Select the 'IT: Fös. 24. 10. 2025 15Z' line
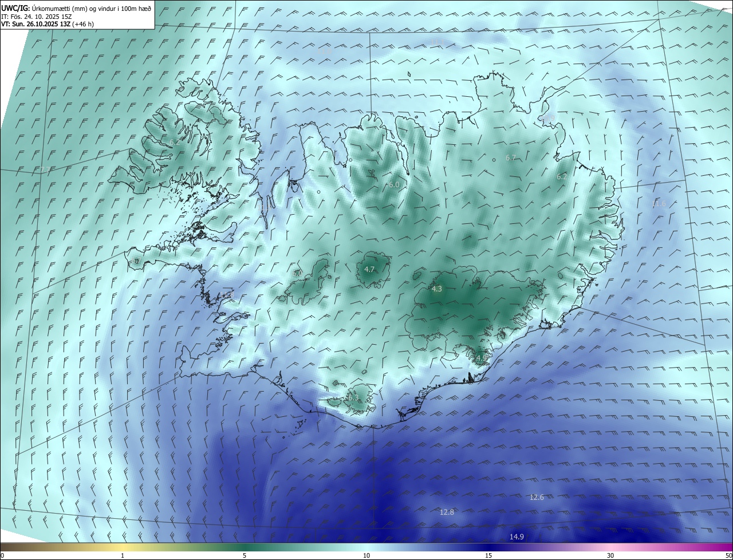 tap(37, 16)
